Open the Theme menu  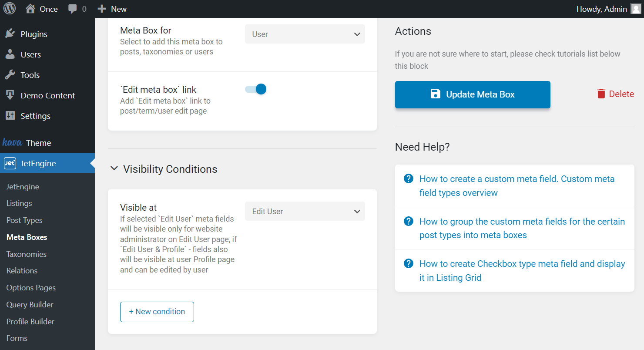pyautogui.click(x=47, y=143)
